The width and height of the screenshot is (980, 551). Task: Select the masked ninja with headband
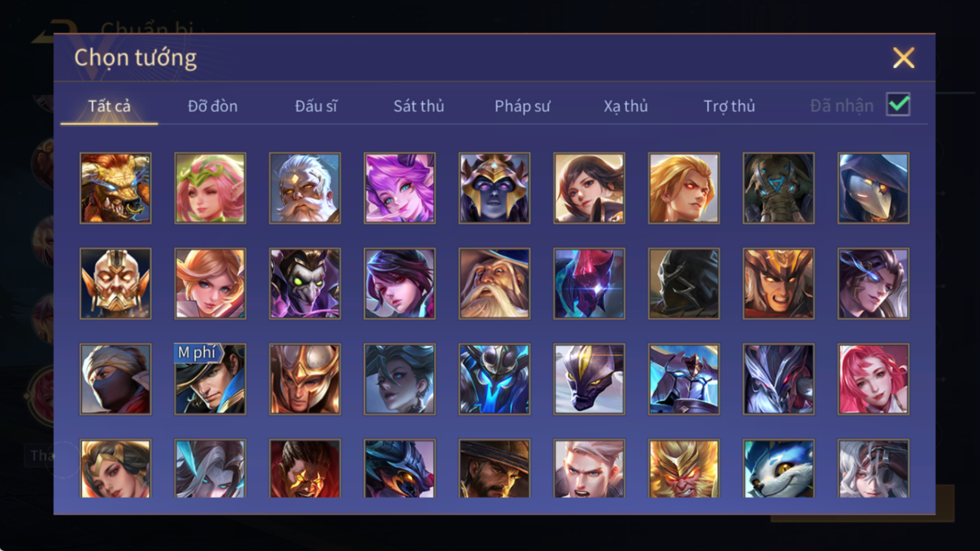point(115,379)
